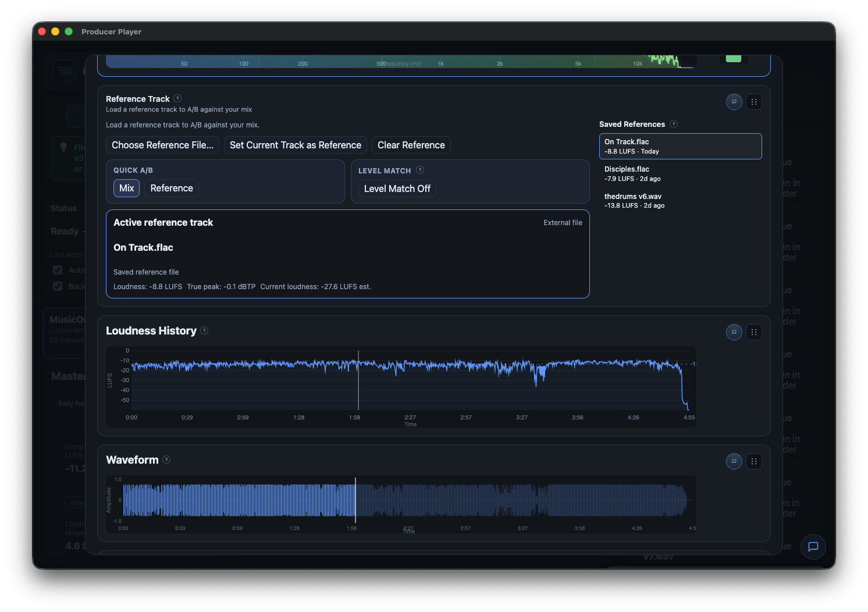Viewport: 868px width, 612px height.
Task: Select saved reference Disciples.flac
Action: coord(681,173)
